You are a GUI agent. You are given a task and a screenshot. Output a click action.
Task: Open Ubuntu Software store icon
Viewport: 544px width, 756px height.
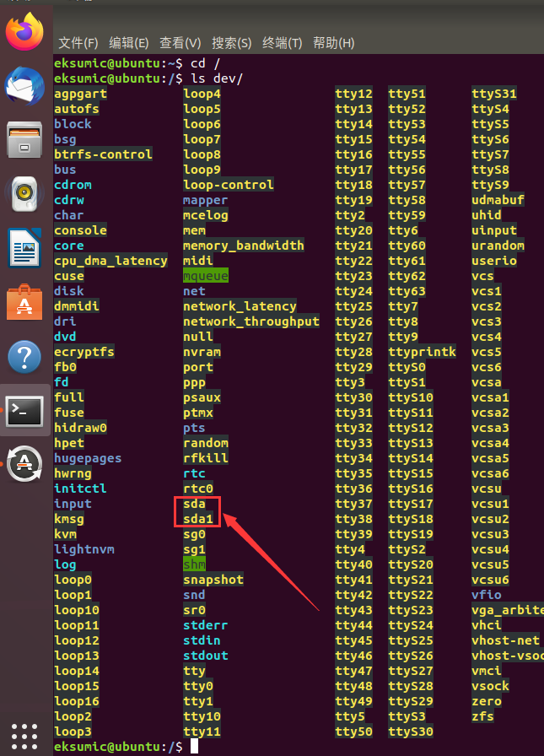click(x=25, y=302)
